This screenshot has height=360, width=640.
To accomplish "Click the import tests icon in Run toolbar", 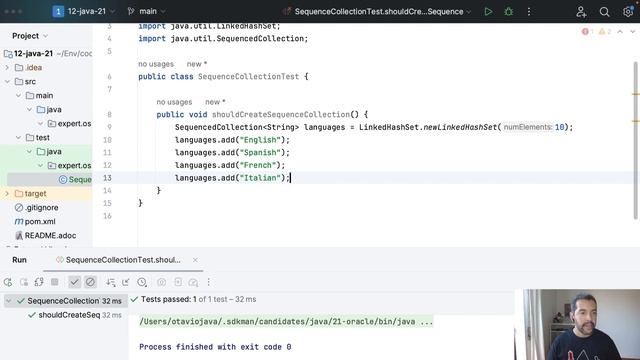I will (x=178, y=282).
